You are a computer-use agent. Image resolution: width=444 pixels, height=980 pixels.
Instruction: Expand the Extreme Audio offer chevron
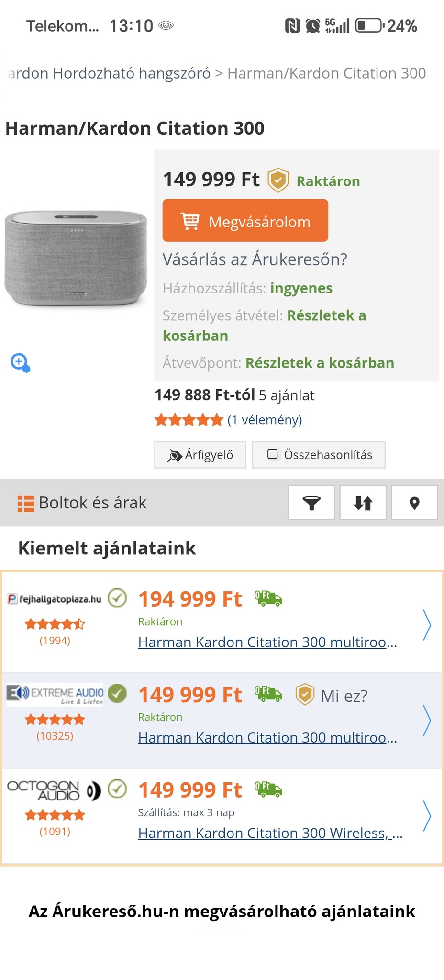click(x=427, y=721)
